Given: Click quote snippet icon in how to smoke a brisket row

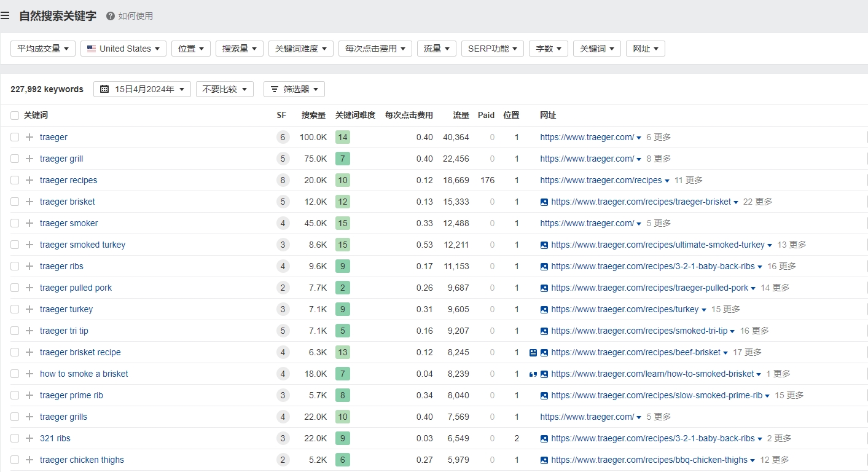Looking at the screenshot, I should pyautogui.click(x=533, y=374).
